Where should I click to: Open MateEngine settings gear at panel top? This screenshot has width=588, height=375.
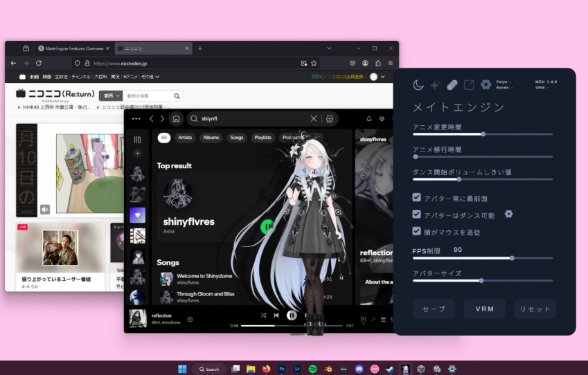[485, 84]
